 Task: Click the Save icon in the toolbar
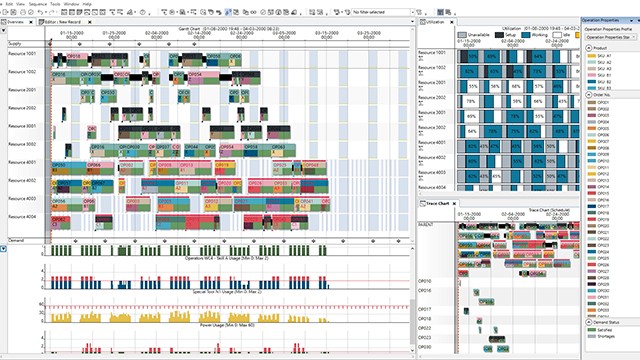(x=13, y=12)
